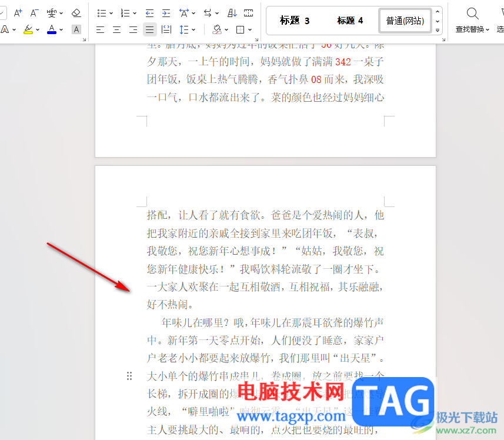
Task: Increase font size with the A+ button
Action: (18, 13)
